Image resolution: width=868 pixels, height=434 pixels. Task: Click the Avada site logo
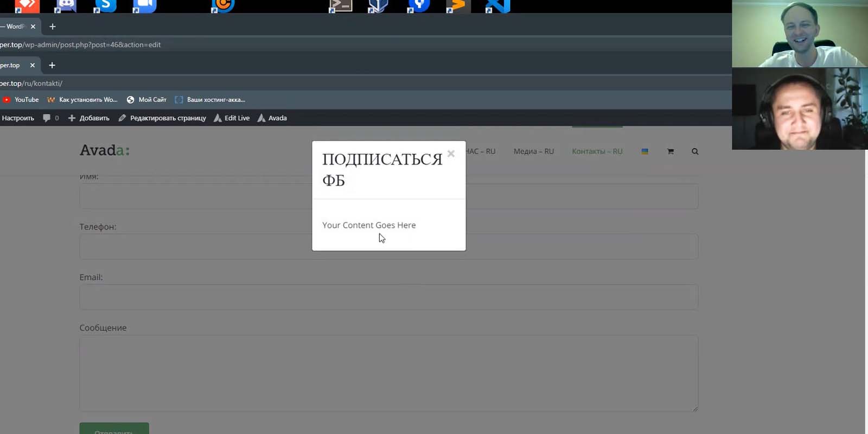105,150
